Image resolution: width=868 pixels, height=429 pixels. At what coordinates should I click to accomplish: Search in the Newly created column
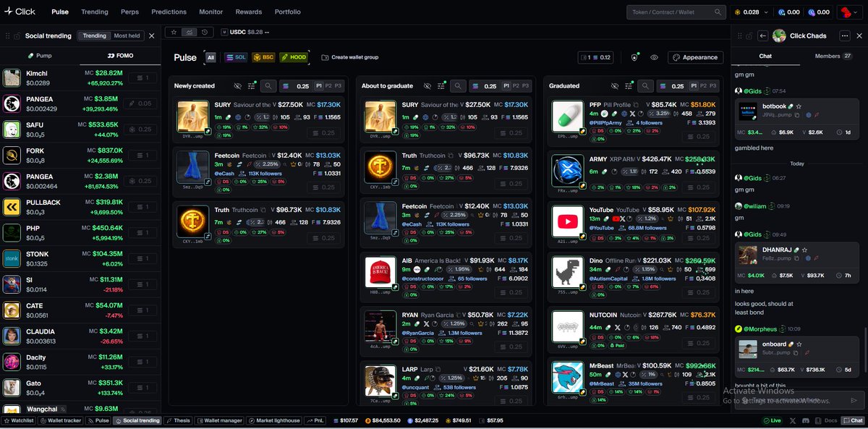(x=268, y=85)
